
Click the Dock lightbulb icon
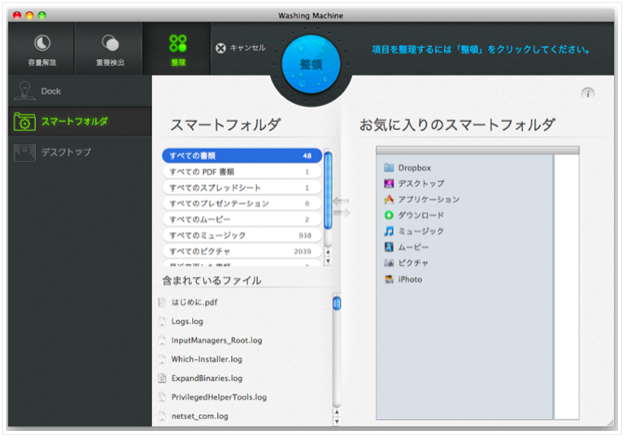(24, 91)
